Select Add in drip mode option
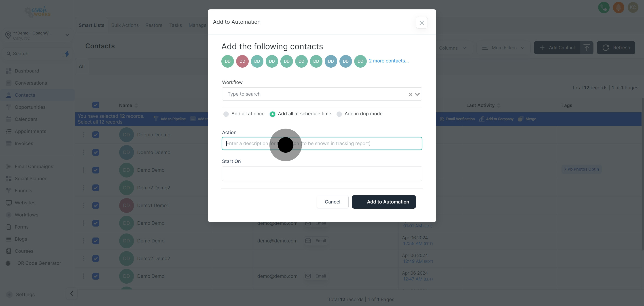This screenshot has height=306, width=644. tap(339, 114)
